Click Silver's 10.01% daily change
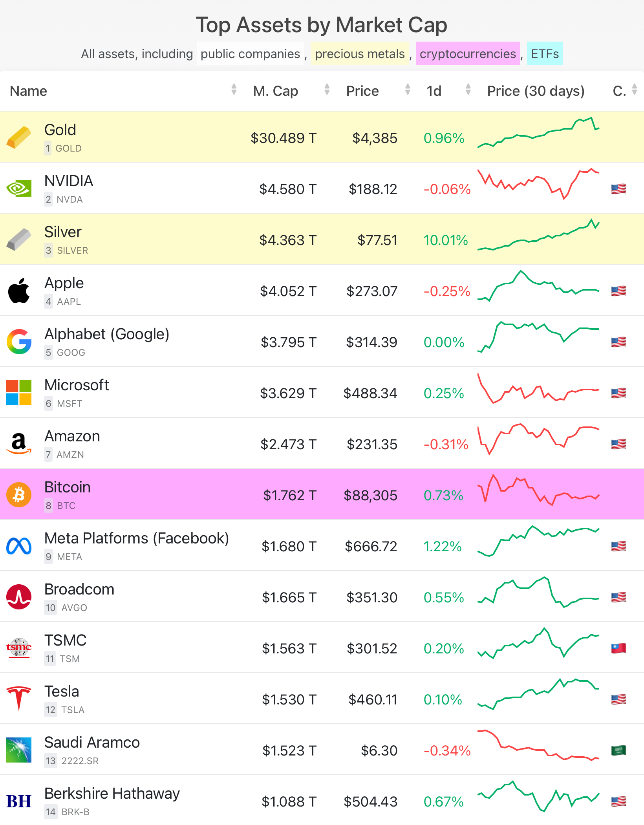 [x=446, y=240]
